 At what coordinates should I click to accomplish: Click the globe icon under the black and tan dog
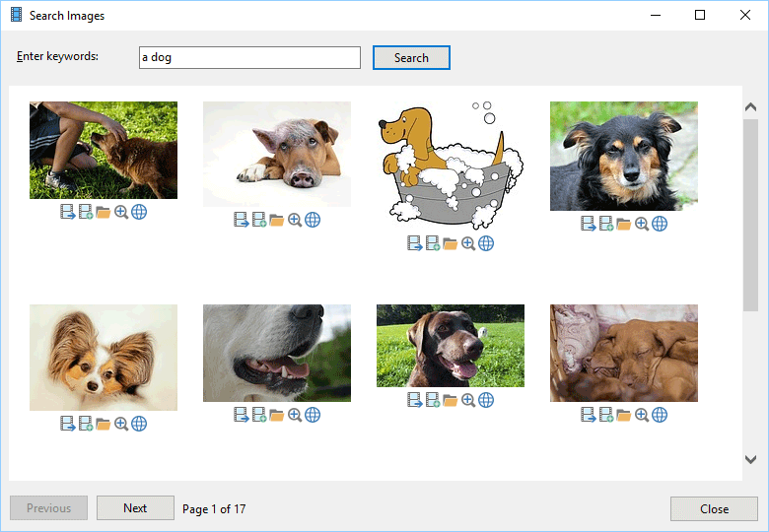pyautogui.click(x=661, y=224)
